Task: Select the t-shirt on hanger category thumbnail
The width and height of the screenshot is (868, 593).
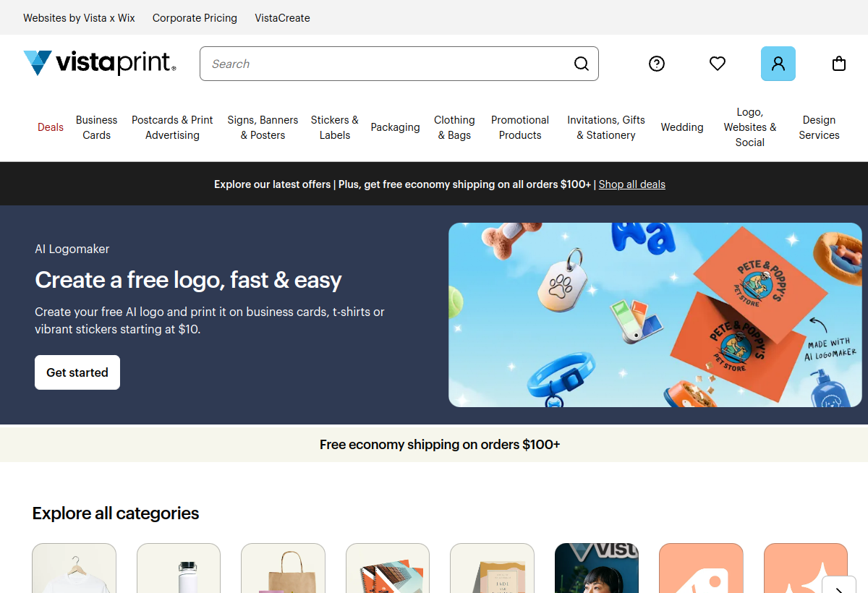Action: pos(75,568)
